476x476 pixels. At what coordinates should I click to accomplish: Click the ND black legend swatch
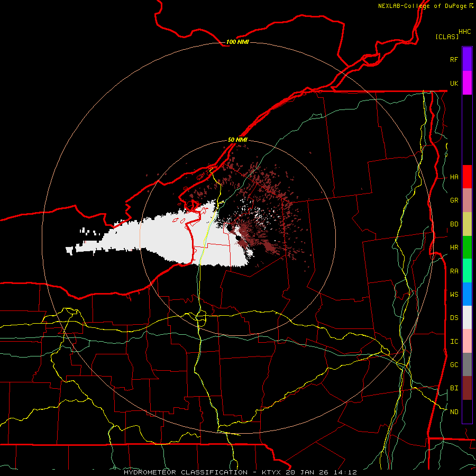point(467,411)
